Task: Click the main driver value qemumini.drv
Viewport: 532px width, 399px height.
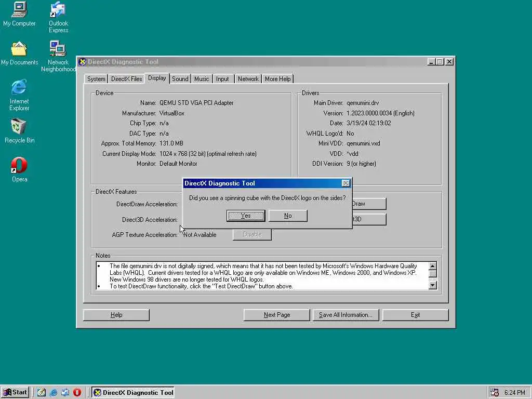Action: 363,103
